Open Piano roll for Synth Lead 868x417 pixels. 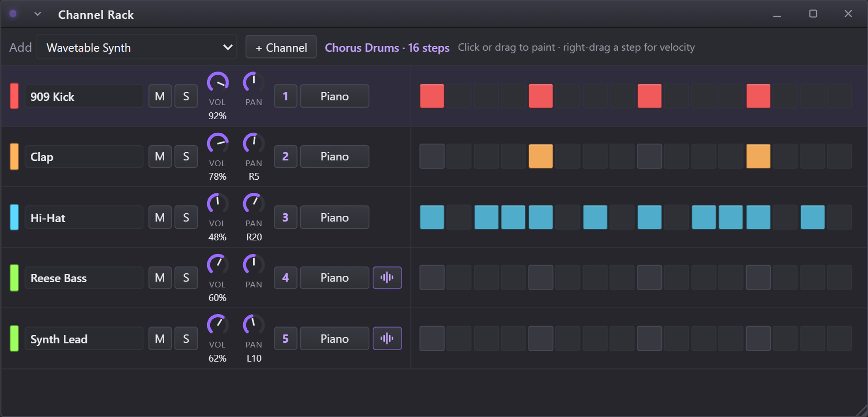point(335,339)
